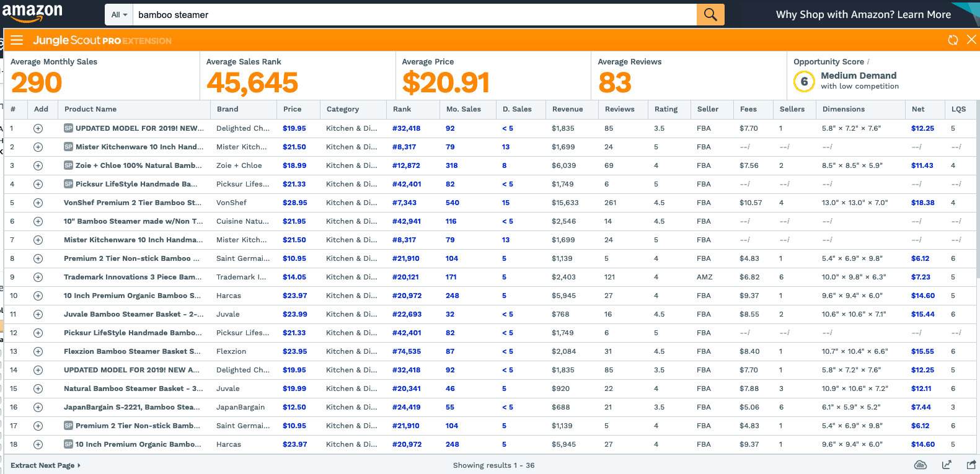Viewport: 980px width, 474px height.
Task: Close the Jungle Scout extension panel
Action: [971, 40]
